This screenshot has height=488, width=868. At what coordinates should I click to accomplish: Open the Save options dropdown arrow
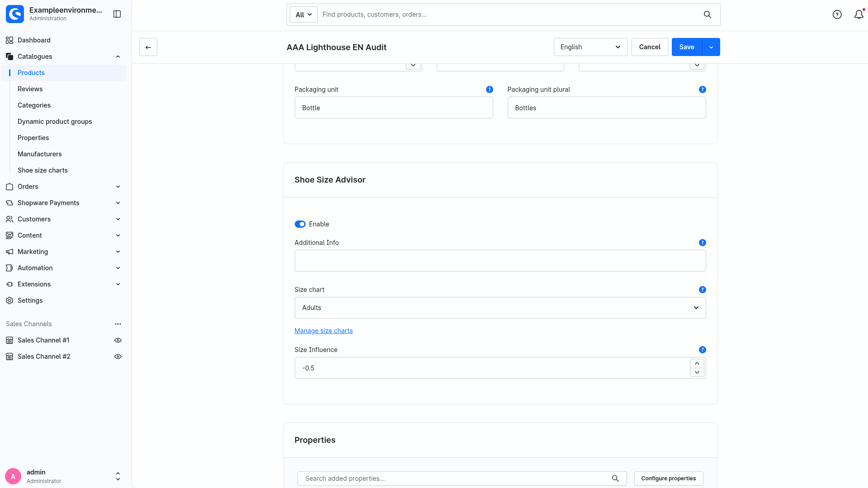pyautogui.click(x=711, y=47)
